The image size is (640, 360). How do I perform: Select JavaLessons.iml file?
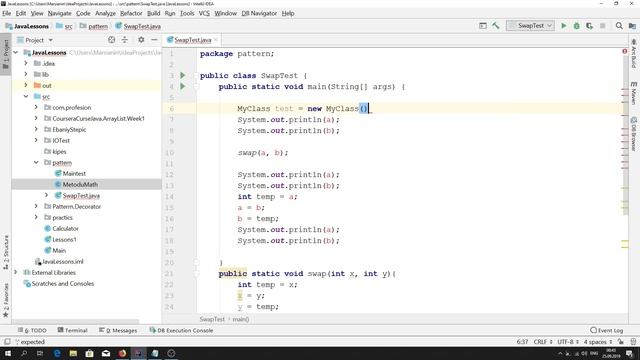click(62, 262)
